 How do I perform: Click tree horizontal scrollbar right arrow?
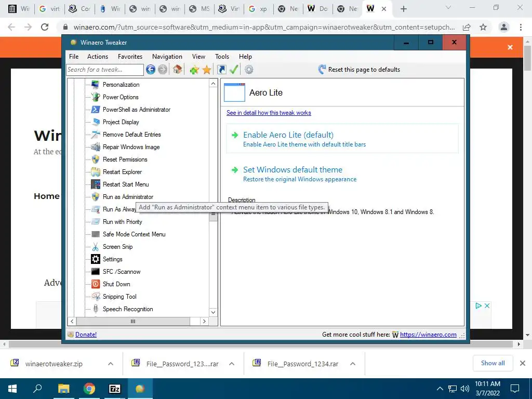click(204, 321)
